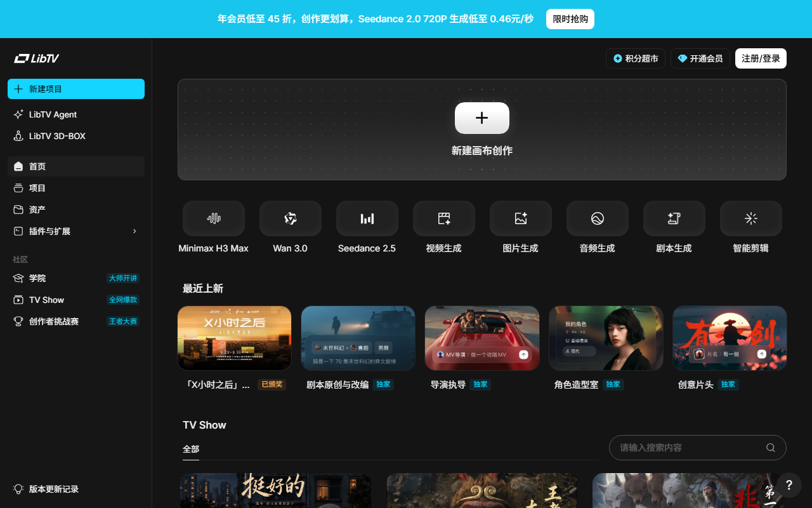Click the 最近上新 section heading
The image size is (812, 508).
(203, 288)
